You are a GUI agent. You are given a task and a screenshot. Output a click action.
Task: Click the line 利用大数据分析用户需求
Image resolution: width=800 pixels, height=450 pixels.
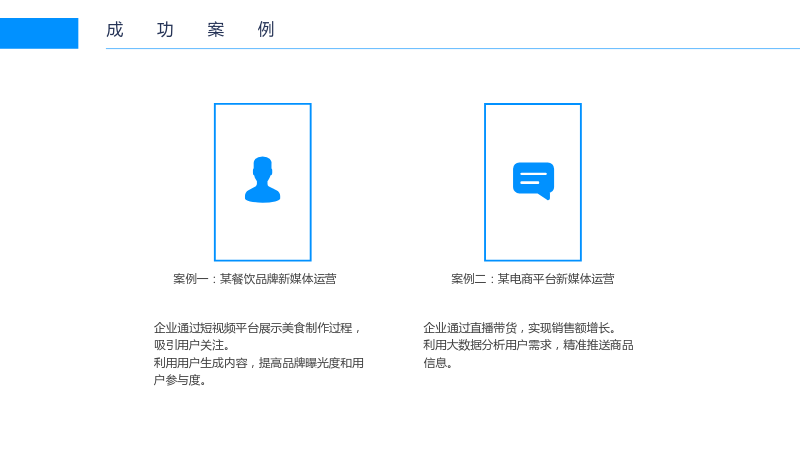click(x=528, y=345)
